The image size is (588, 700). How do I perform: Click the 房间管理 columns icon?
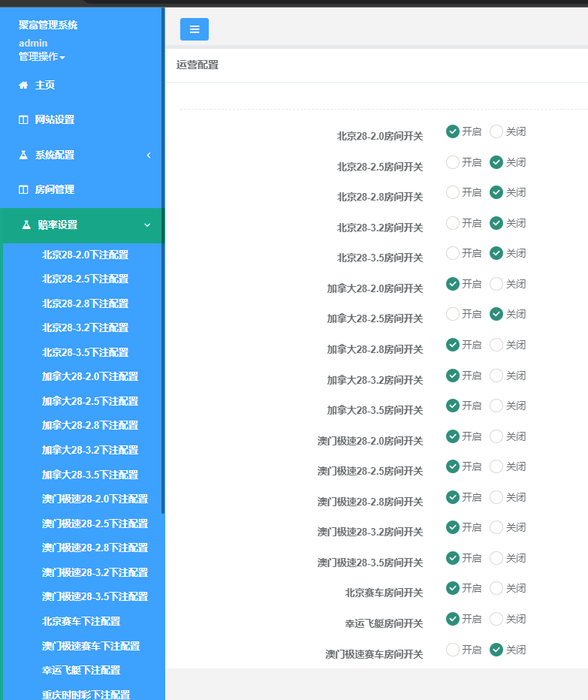point(23,190)
